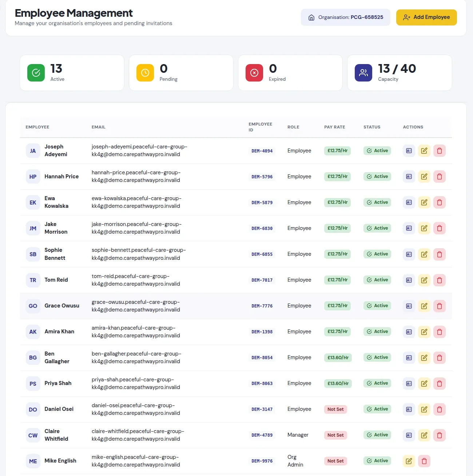Image resolution: width=473 pixels, height=476 pixels.
Task: Click the JA avatar for Joseph Adeyemi
Action: [x=33, y=151]
